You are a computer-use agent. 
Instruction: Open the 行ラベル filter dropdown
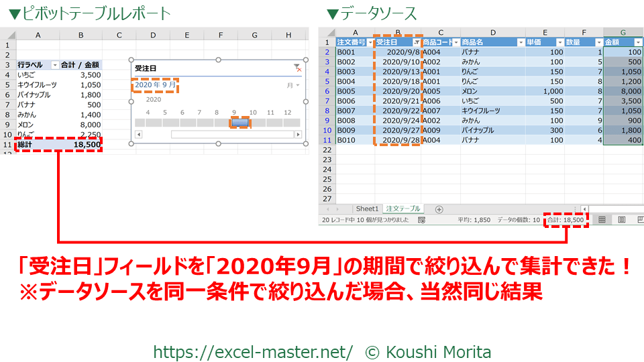(54, 65)
